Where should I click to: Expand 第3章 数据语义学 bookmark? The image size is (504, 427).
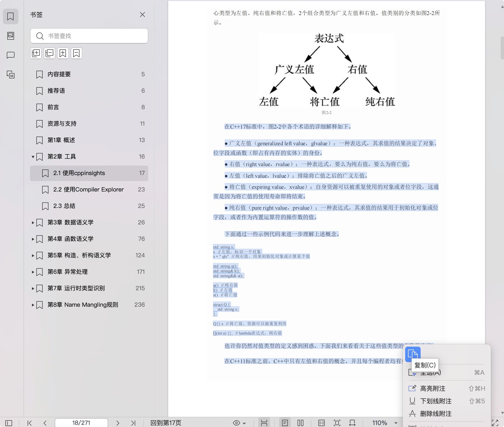coord(33,223)
